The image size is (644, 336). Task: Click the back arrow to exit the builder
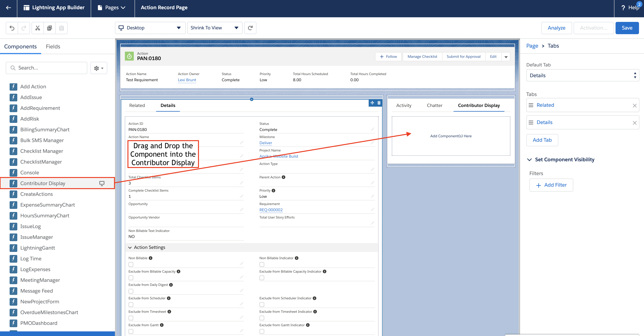[x=8, y=7]
